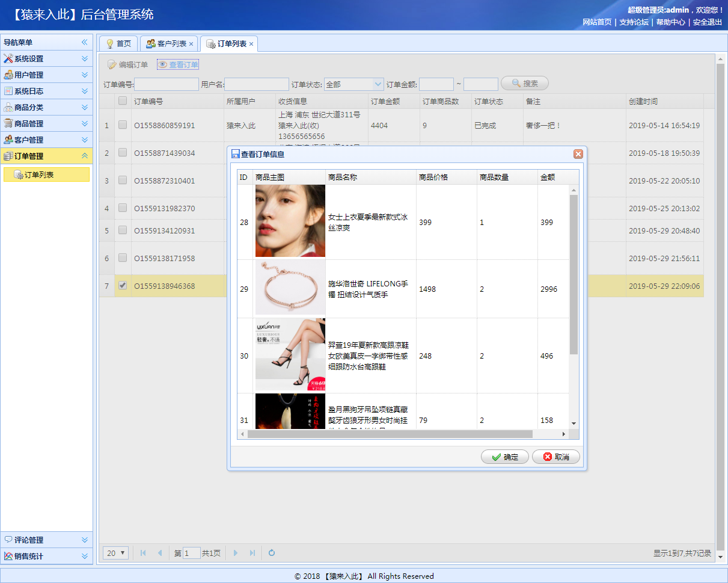
Task: Click the high heel sandal product thumbnail
Action: [290, 356]
